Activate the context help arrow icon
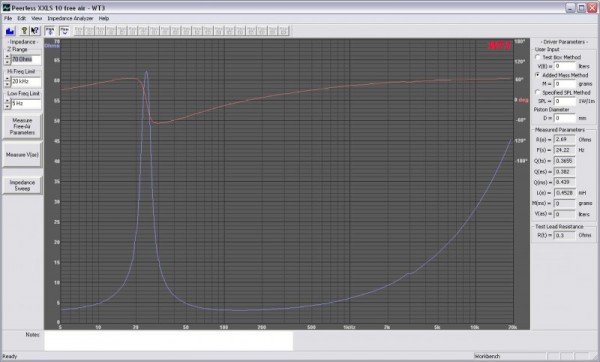Screen dimensions: 600x362 pyautogui.click(x=34, y=31)
